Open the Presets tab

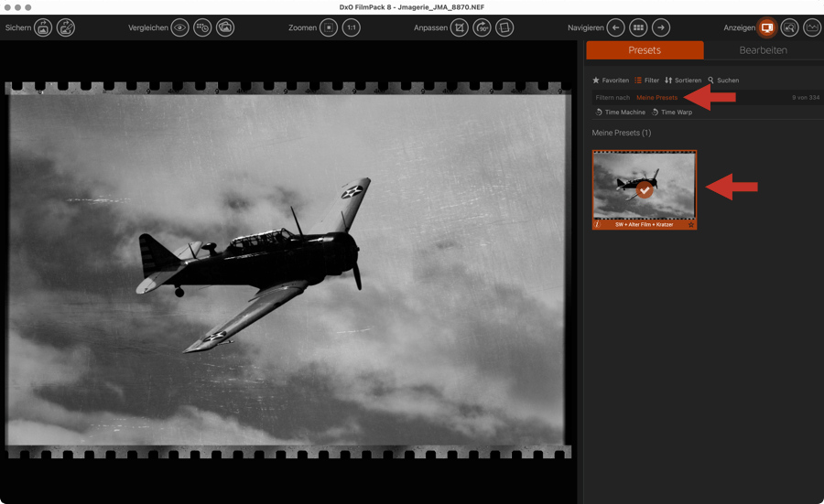click(645, 50)
